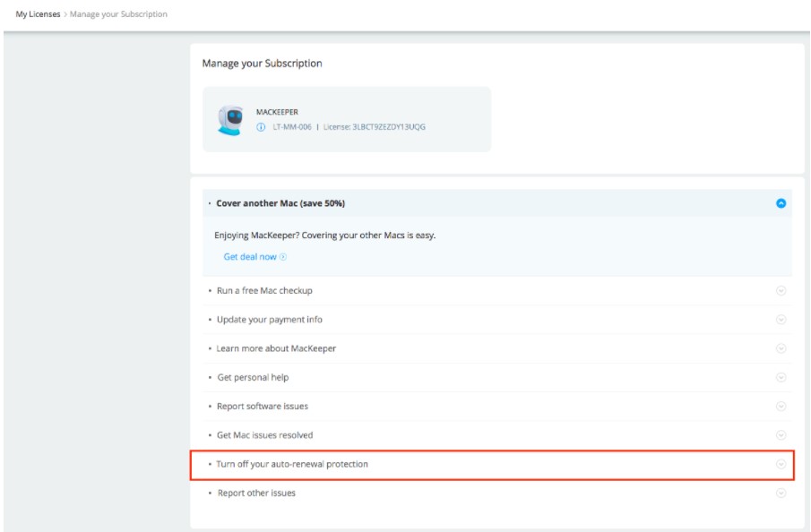Screen dimensions: 811x532
Task: Click the Report other issues label
Action: (256, 493)
